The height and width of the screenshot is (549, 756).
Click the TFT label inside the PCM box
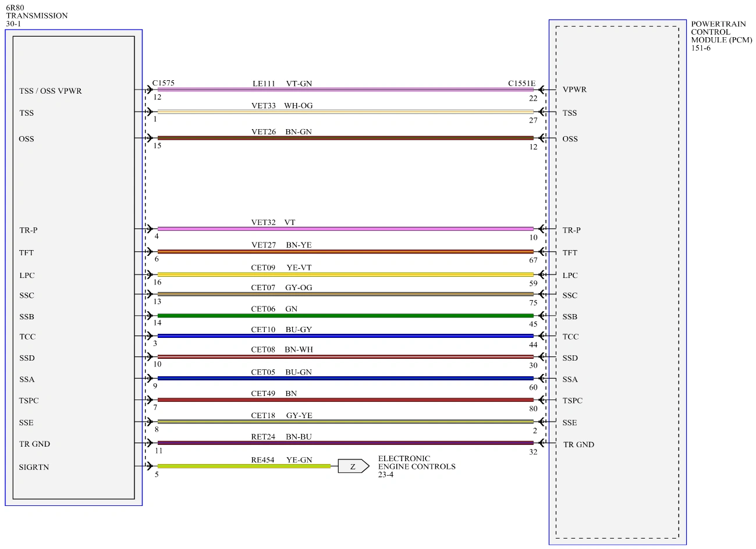570,253
